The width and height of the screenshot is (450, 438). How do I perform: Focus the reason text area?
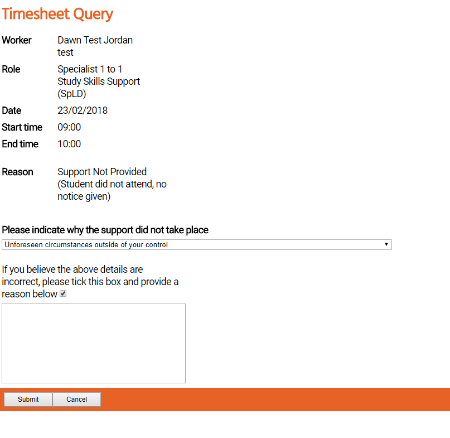(94, 343)
